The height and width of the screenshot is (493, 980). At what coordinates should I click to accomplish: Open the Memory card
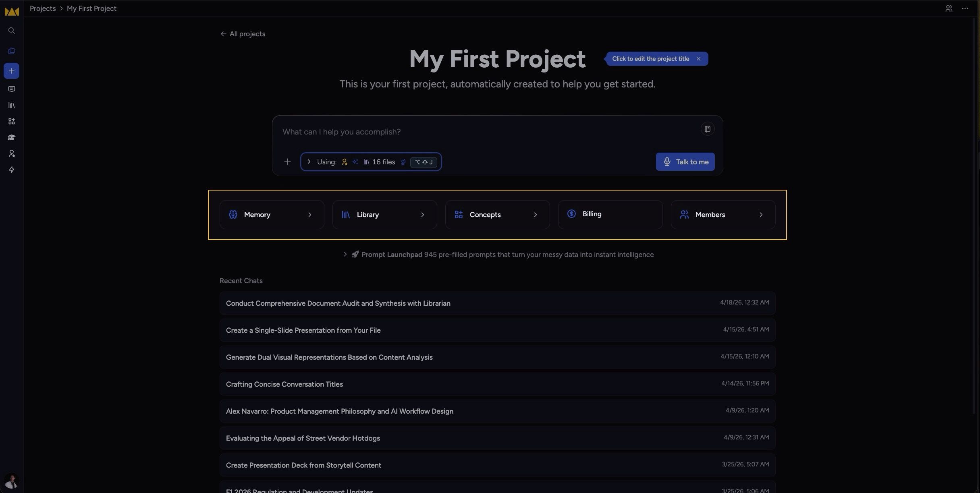[x=272, y=215]
